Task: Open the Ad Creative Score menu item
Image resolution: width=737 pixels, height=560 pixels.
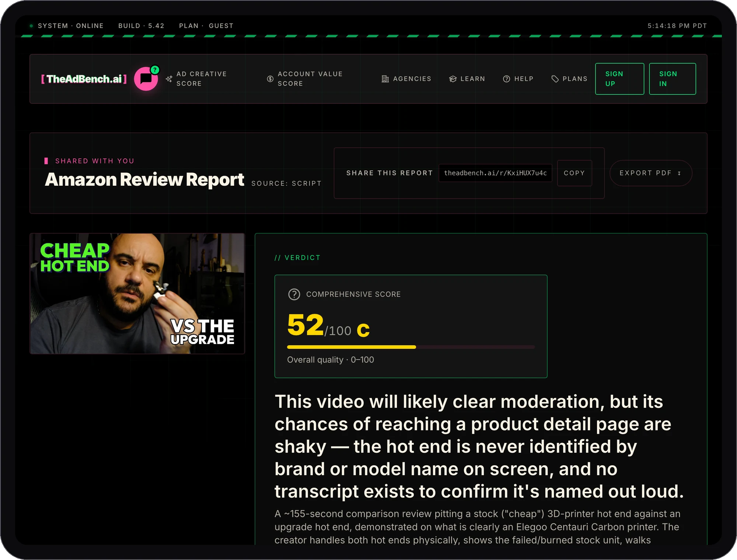Action: [x=201, y=79]
